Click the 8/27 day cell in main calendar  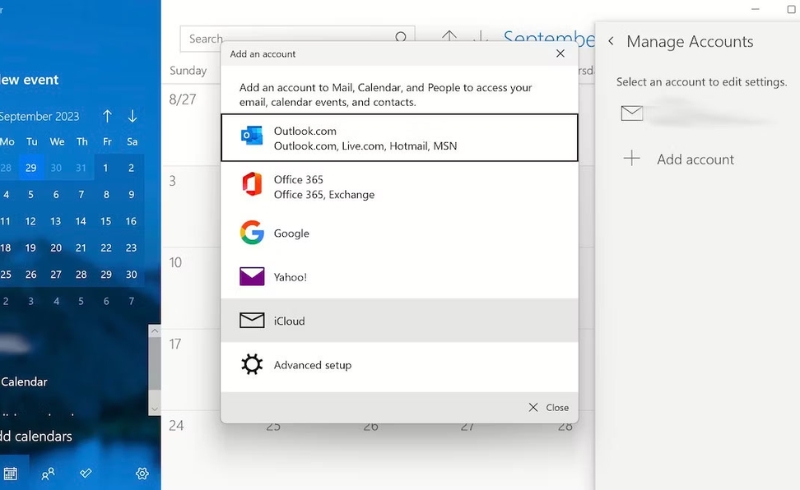(191, 125)
